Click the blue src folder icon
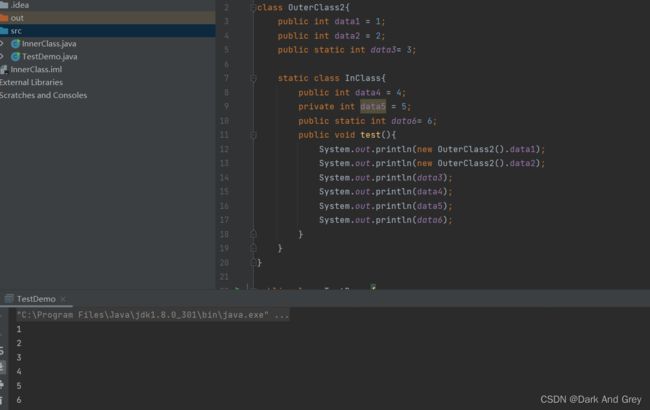This screenshot has width=650, height=410. tap(4, 31)
